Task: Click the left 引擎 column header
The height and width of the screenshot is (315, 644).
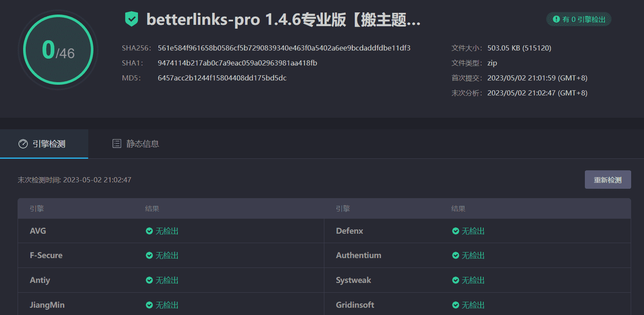Action: (37, 209)
